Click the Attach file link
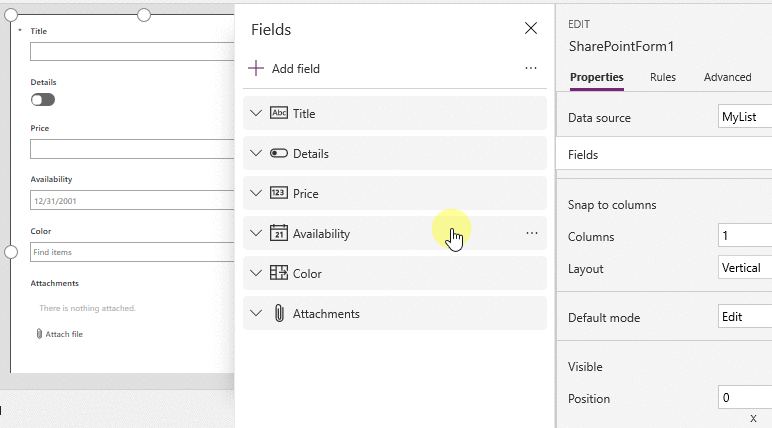Viewport: 772px width, 428px height. (63, 334)
